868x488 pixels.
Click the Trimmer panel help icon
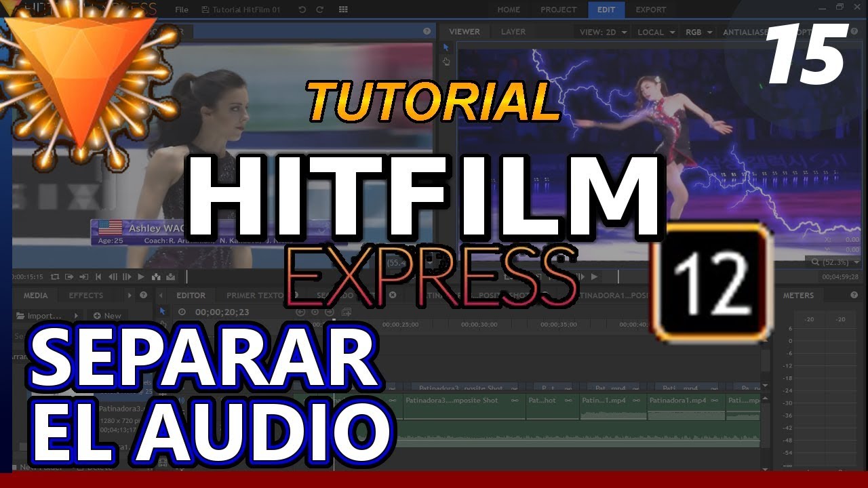tap(427, 31)
